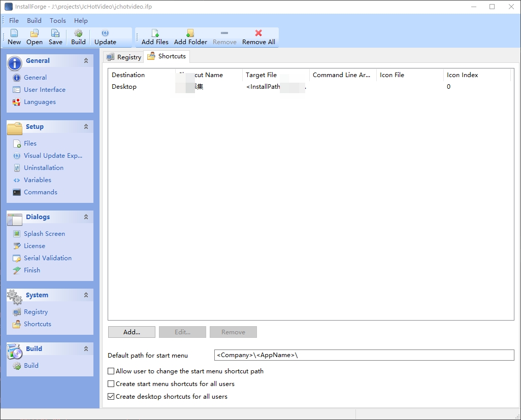Click the Remove All red X icon
This screenshot has height=420, width=521.
pyautogui.click(x=258, y=33)
